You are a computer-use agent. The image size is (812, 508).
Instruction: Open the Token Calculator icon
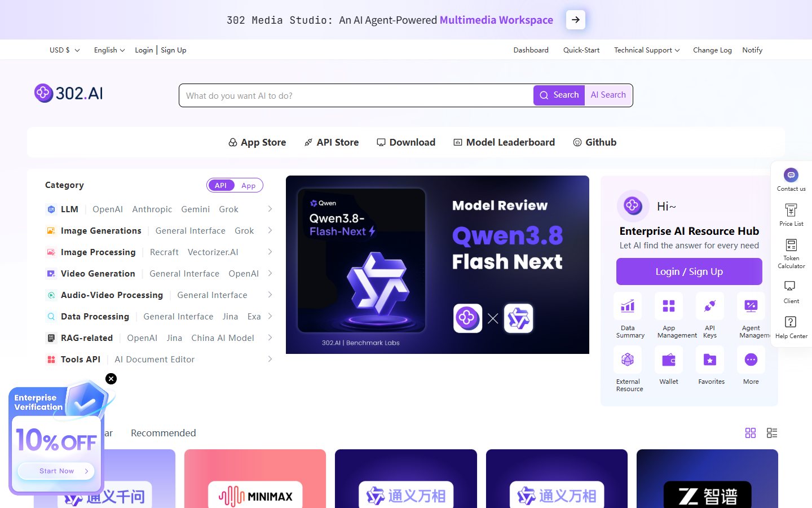coord(791,245)
